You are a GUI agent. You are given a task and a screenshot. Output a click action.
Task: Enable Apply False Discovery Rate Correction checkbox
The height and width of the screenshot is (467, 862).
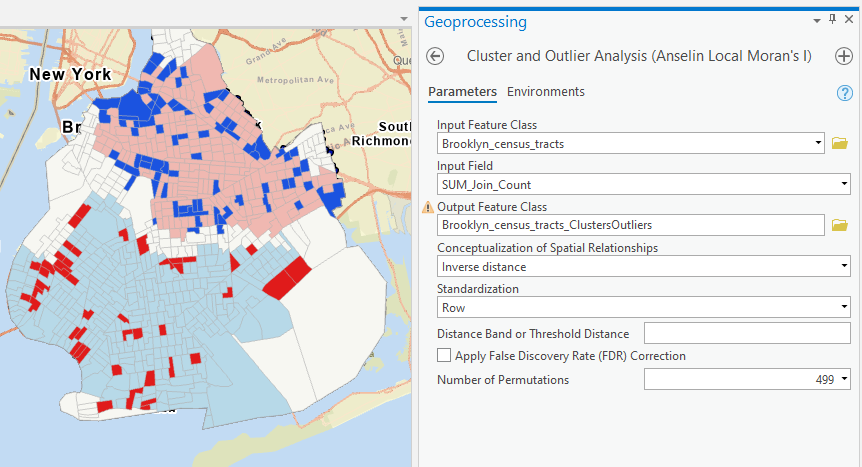(444, 356)
